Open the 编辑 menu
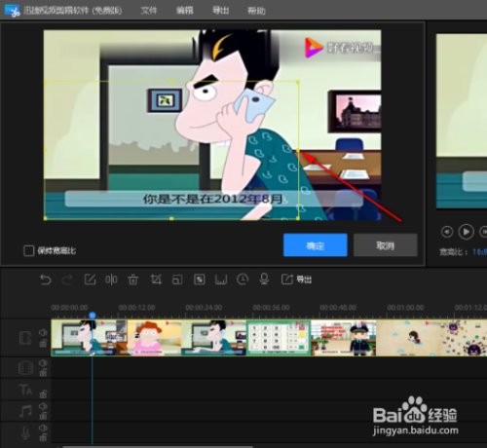The height and width of the screenshot is (448, 487). click(185, 11)
